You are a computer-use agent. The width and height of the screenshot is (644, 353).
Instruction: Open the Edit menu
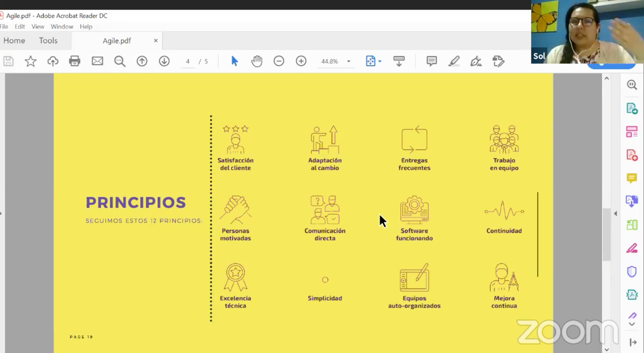20,26
